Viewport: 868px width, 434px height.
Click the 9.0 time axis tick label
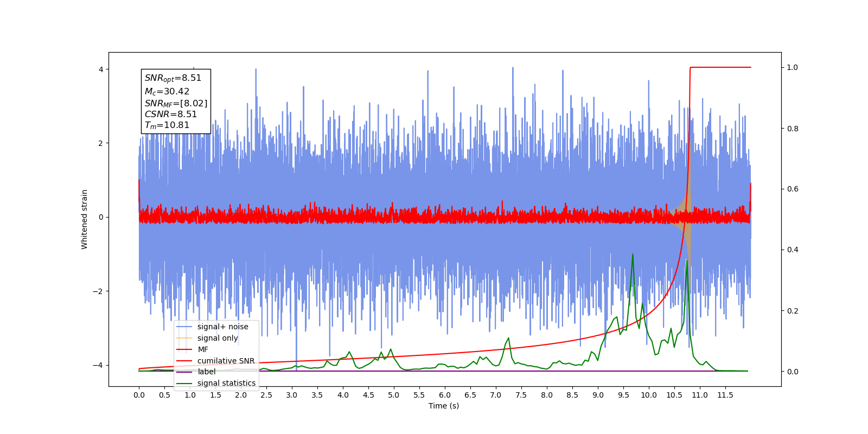598,395
